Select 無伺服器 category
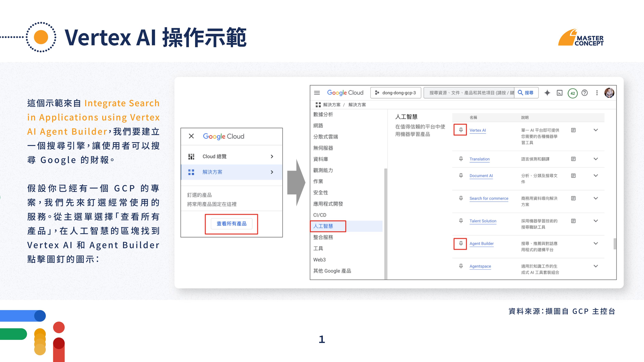The image size is (644, 362). (x=323, y=148)
